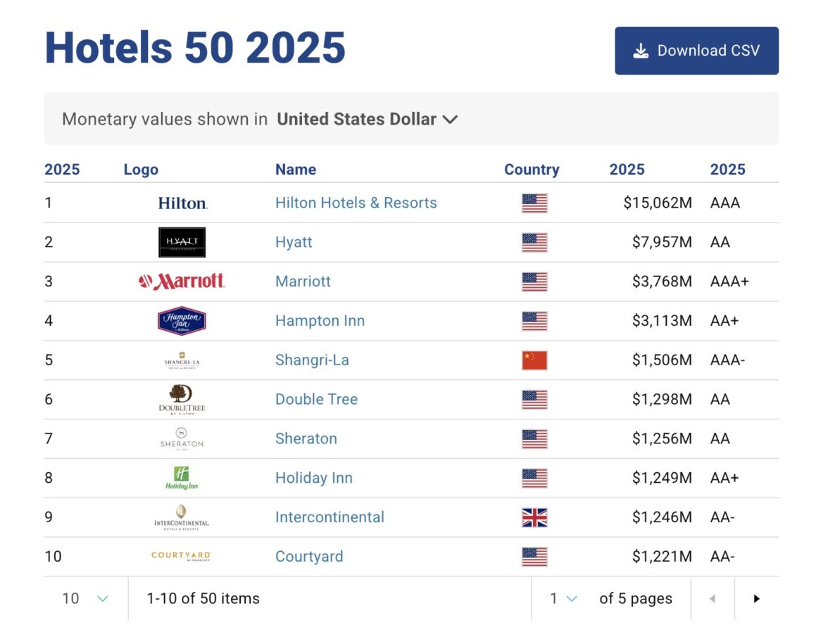The width and height of the screenshot is (828, 644).
Task: Click the Hilton logo icon
Action: (x=182, y=203)
